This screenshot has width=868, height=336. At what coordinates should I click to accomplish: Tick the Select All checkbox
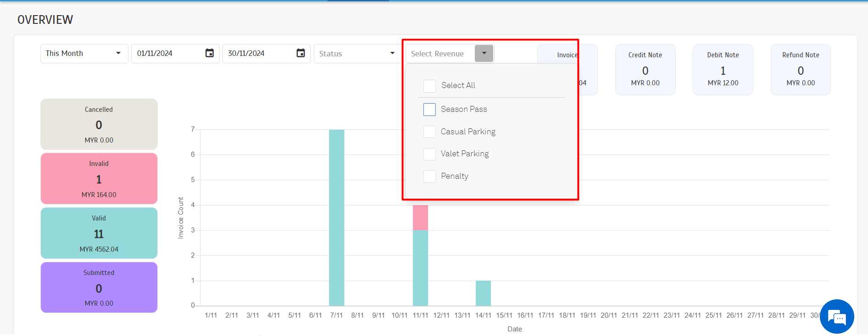(x=429, y=86)
